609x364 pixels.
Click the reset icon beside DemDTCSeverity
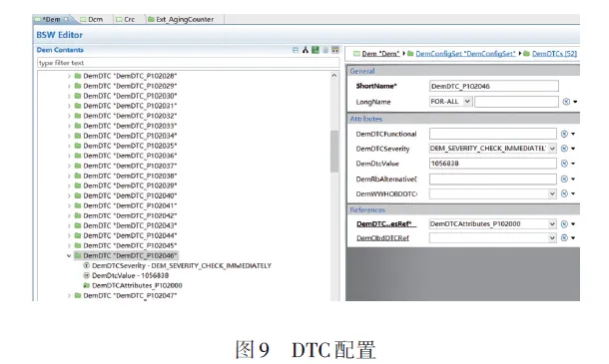click(564, 149)
